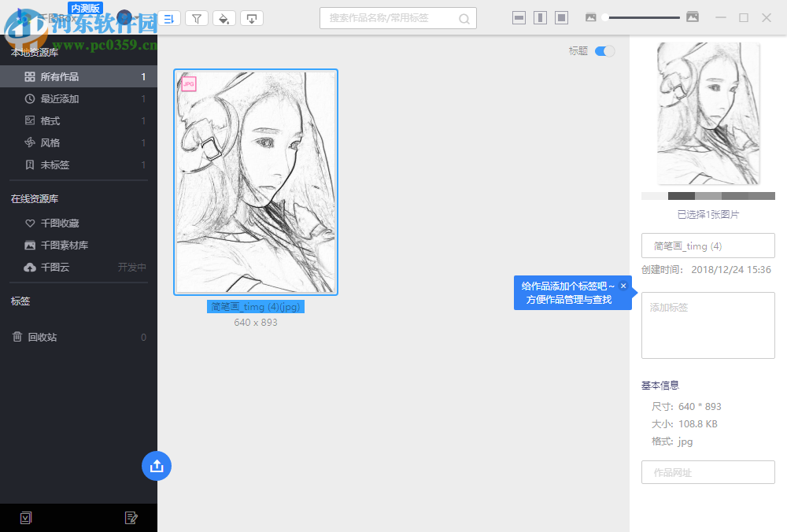The height and width of the screenshot is (532, 787).
Task: Click large thumbnail size icon
Action: coord(693,17)
